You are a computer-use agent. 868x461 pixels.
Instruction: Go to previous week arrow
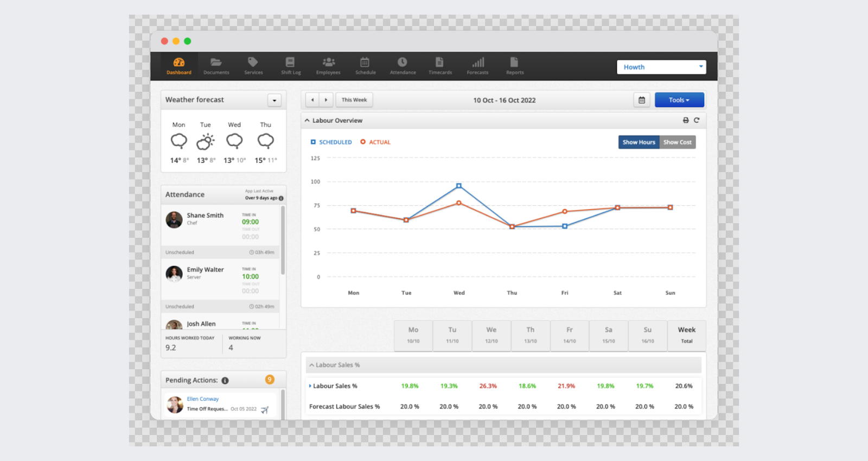click(x=312, y=100)
